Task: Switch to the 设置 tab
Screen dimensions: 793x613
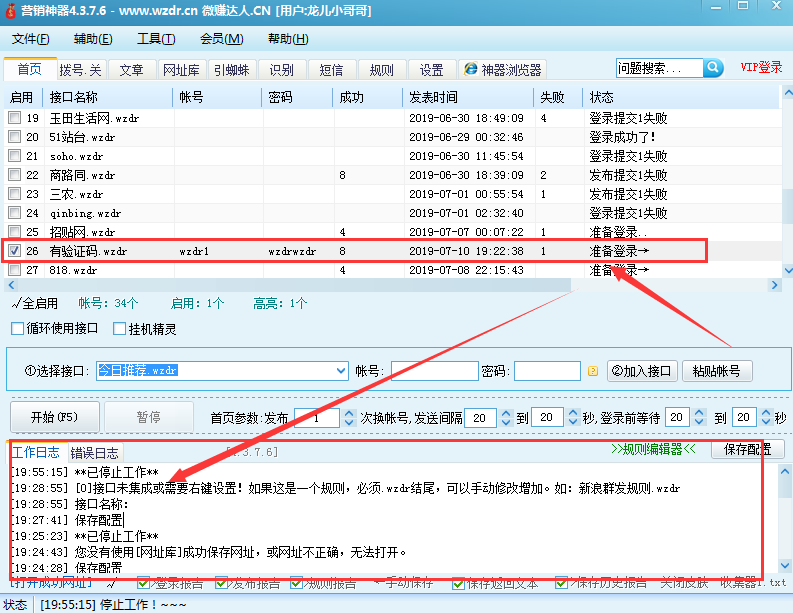Action: tap(432, 70)
